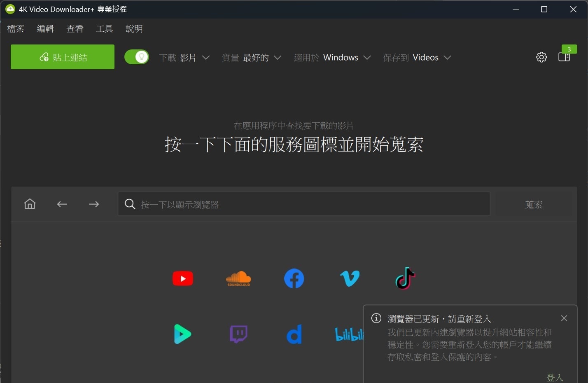This screenshot has height=383, width=588.
Task: Maximize the application window
Action: [544, 9]
